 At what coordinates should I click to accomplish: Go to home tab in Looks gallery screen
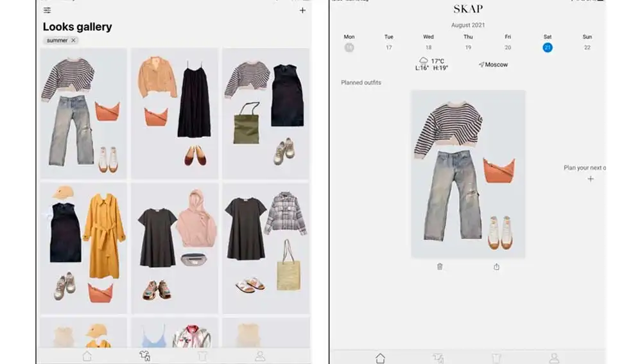[x=87, y=356]
